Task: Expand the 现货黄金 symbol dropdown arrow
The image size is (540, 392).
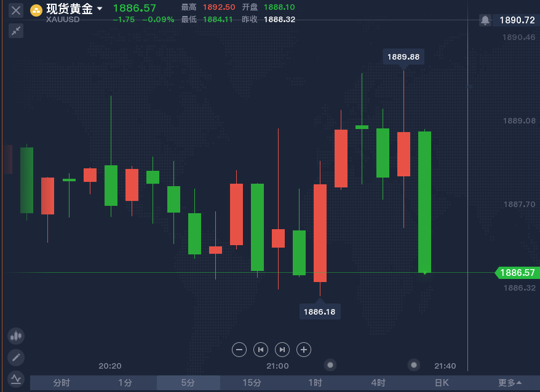Action: [100, 9]
